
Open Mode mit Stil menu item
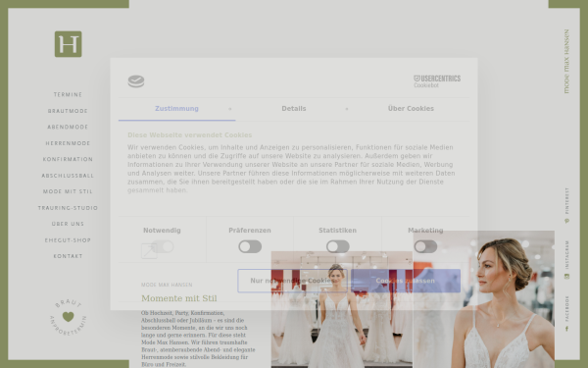pyautogui.click(x=68, y=191)
